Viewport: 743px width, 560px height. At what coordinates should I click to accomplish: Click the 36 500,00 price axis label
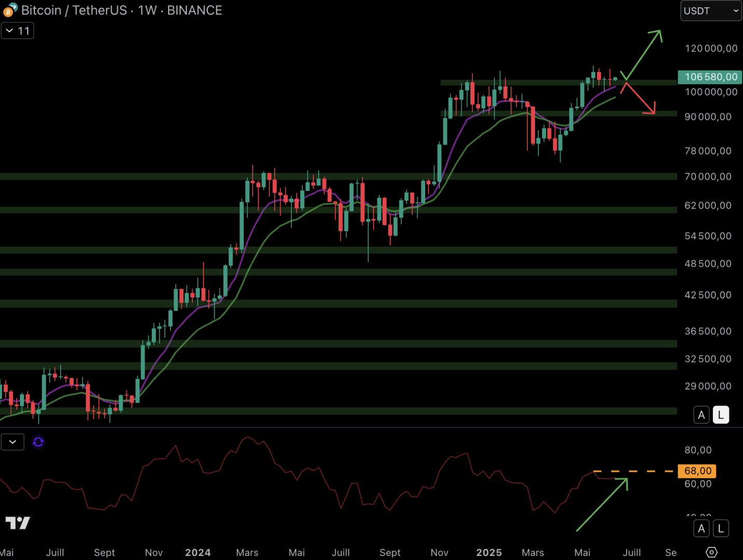[708, 331]
